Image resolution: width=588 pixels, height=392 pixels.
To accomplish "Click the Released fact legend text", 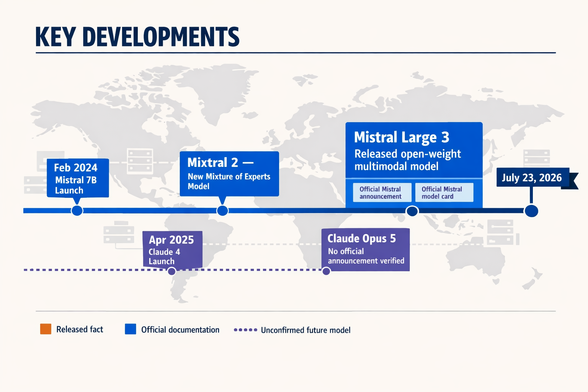I will (x=80, y=330).
